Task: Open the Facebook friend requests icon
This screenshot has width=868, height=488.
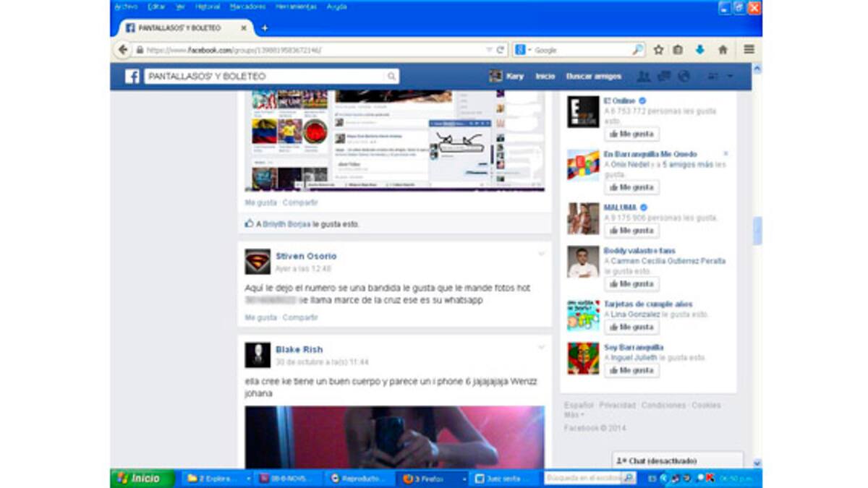Action: coord(643,77)
